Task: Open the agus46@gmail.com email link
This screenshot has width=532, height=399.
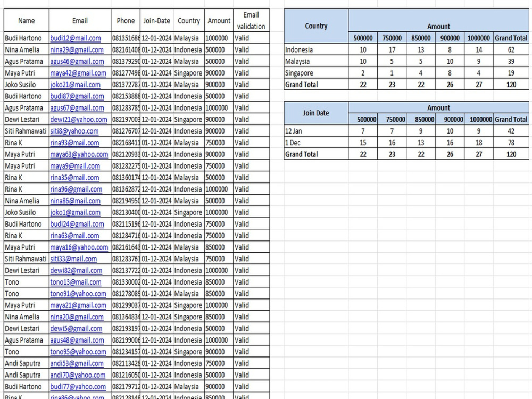Action: 77,61
